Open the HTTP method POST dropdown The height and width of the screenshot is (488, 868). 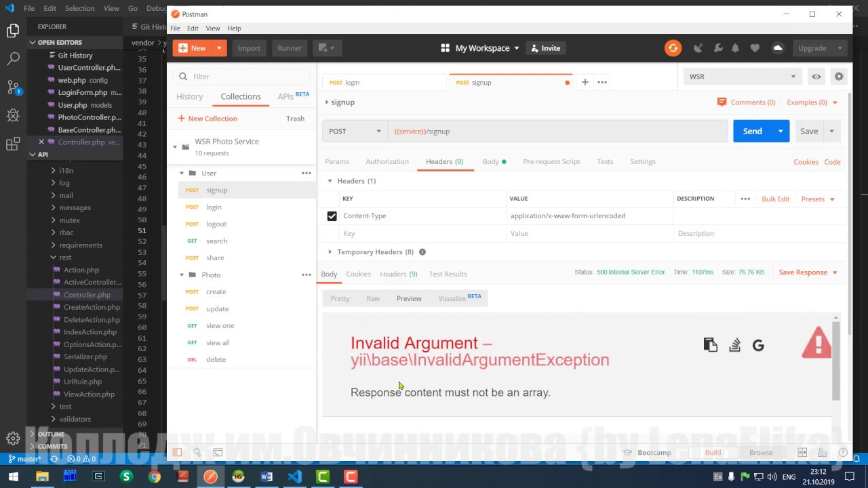[x=355, y=131]
